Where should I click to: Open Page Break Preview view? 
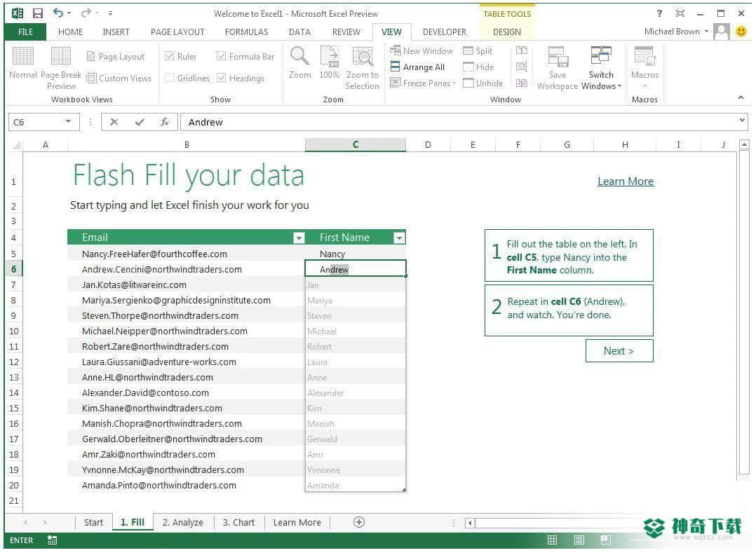[61, 68]
